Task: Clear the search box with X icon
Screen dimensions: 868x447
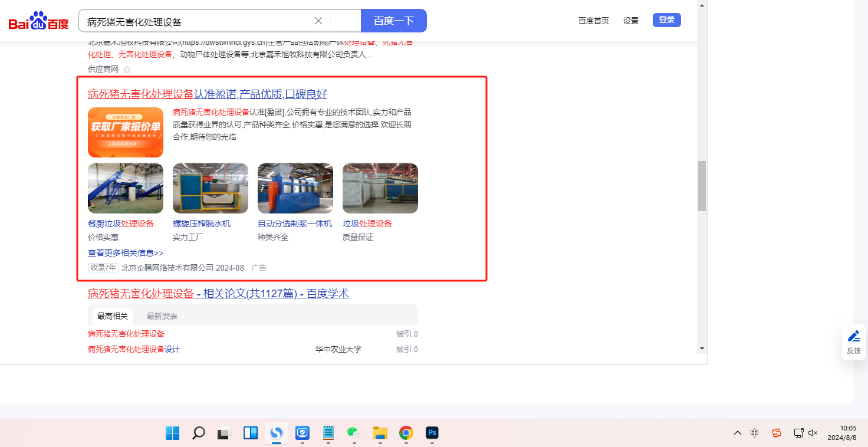Action: coord(318,21)
